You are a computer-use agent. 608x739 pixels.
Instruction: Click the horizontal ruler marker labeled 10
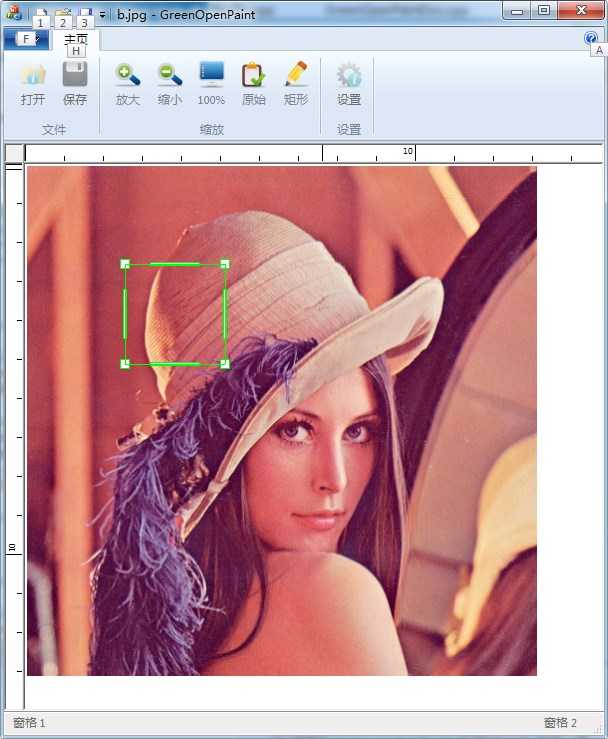tap(408, 151)
